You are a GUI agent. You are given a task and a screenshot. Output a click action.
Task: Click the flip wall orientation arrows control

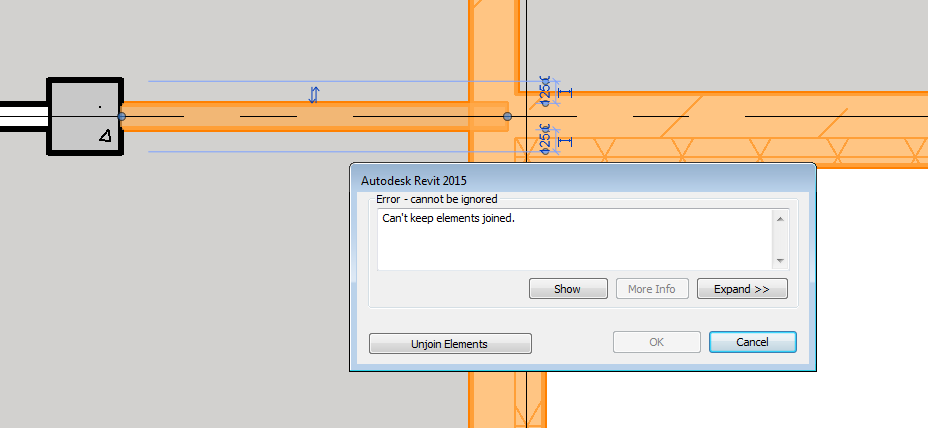(314, 95)
